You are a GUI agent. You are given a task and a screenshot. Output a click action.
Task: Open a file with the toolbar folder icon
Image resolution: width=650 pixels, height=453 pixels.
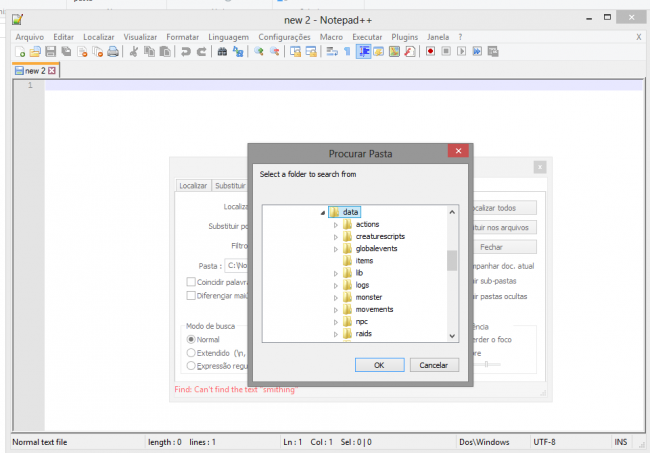pyautogui.click(x=35, y=51)
